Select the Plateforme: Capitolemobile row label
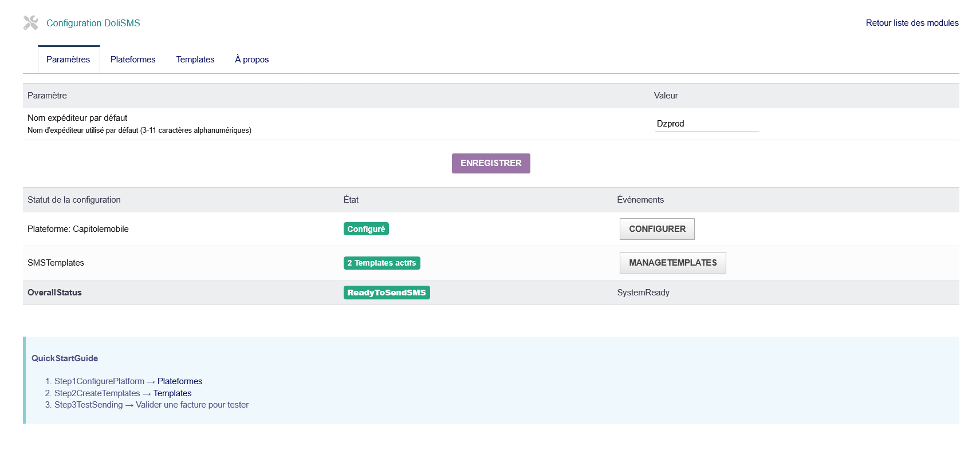This screenshot has width=980, height=462. tap(78, 229)
